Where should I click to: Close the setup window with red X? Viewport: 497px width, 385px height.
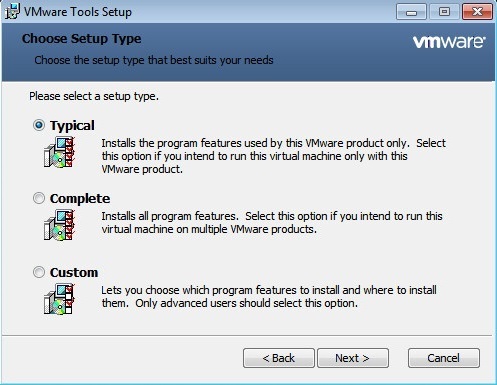click(477, 12)
